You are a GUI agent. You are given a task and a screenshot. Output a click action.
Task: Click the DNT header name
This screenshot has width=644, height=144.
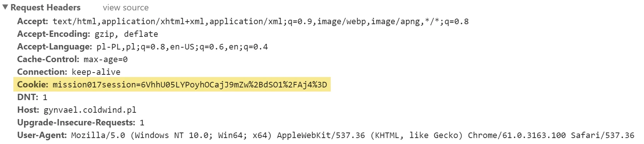coord(28,97)
